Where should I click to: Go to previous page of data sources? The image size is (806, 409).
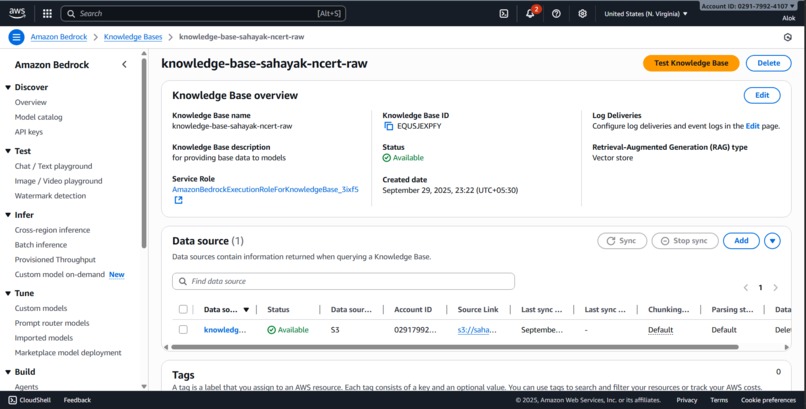tap(746, 288)
